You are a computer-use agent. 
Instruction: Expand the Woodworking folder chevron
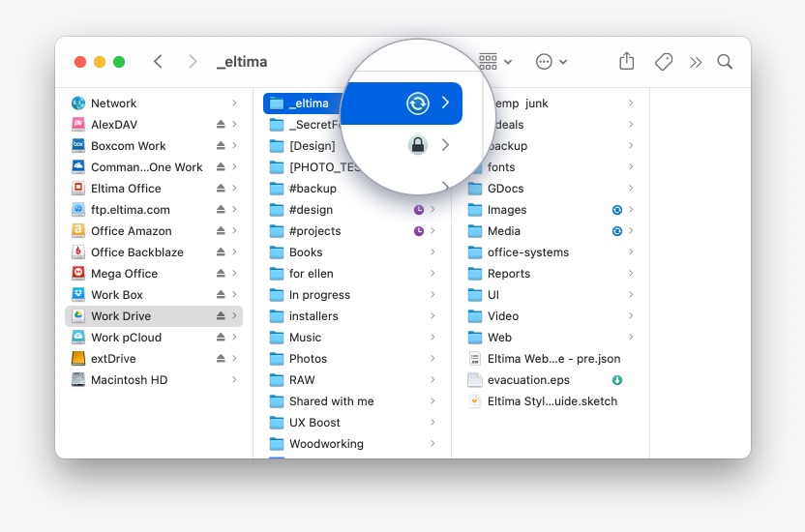click(x=432, y=443)
